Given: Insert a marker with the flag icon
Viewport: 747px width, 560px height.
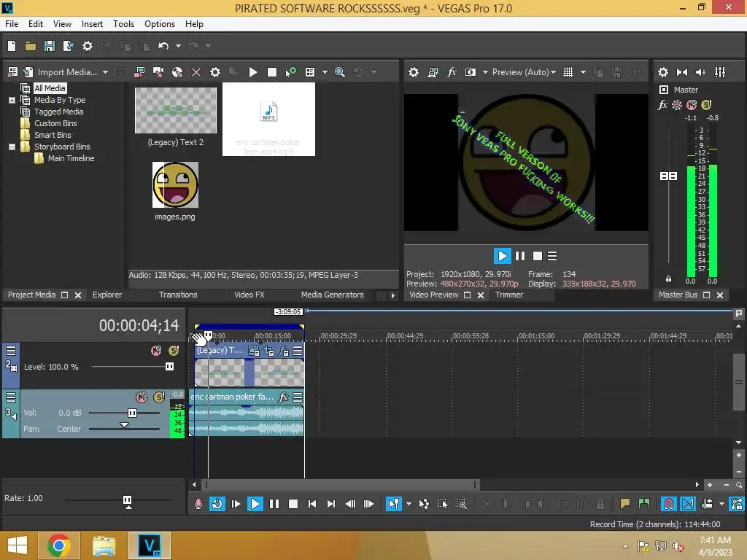Looking at the screenshot, I should pos(625,503).
